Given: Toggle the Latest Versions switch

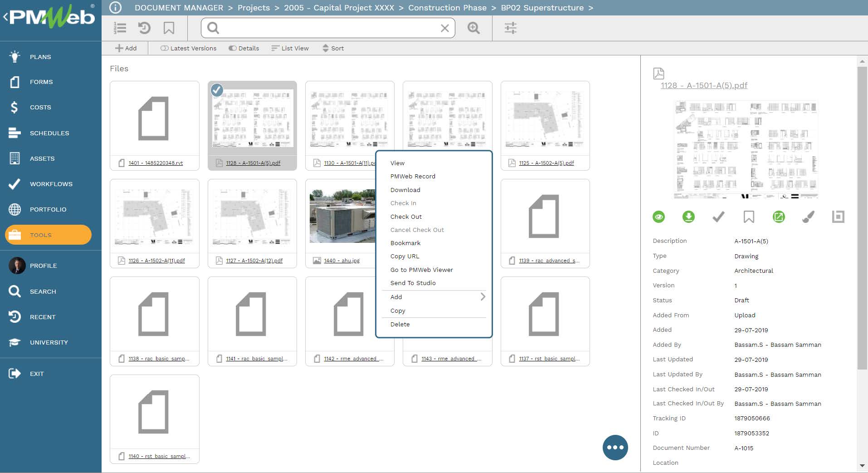Looking at the screenshot, I should click(165, 48).
